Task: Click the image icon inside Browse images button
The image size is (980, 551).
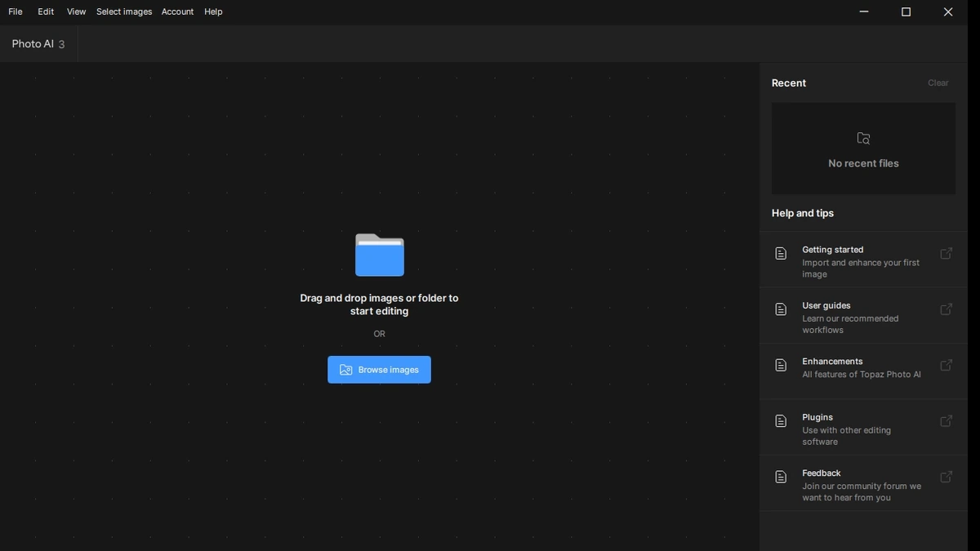Action: (x=346, y=370)
